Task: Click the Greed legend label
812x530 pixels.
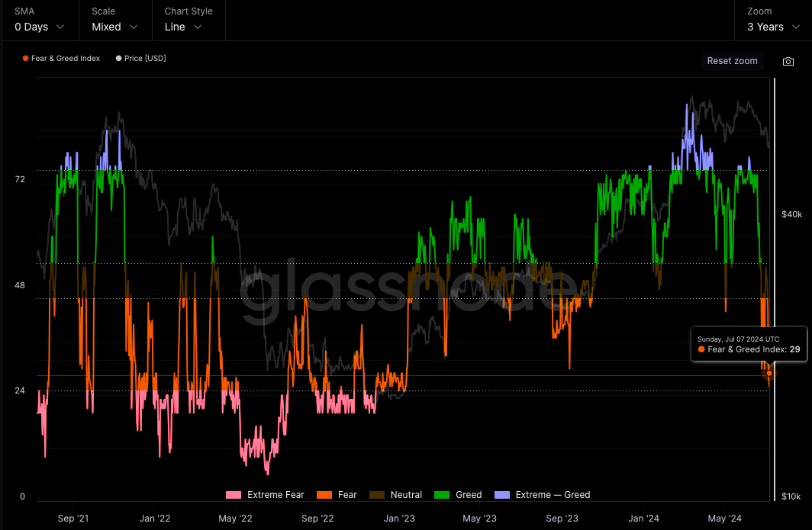Action: tap(469, 495)
